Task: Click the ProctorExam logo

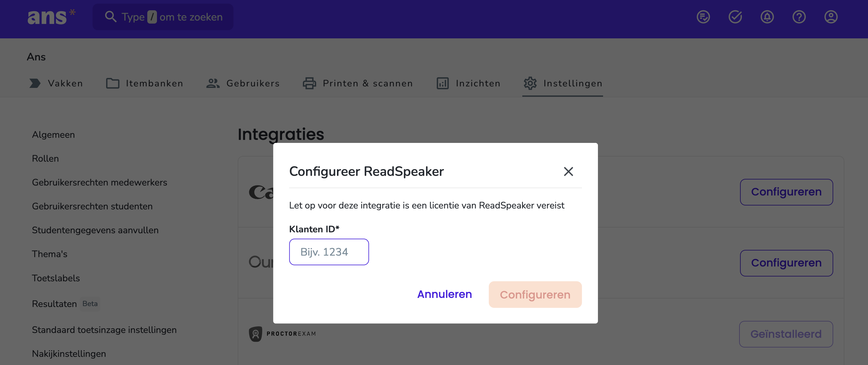Action: pyautogui.click(x=282, y=334)
